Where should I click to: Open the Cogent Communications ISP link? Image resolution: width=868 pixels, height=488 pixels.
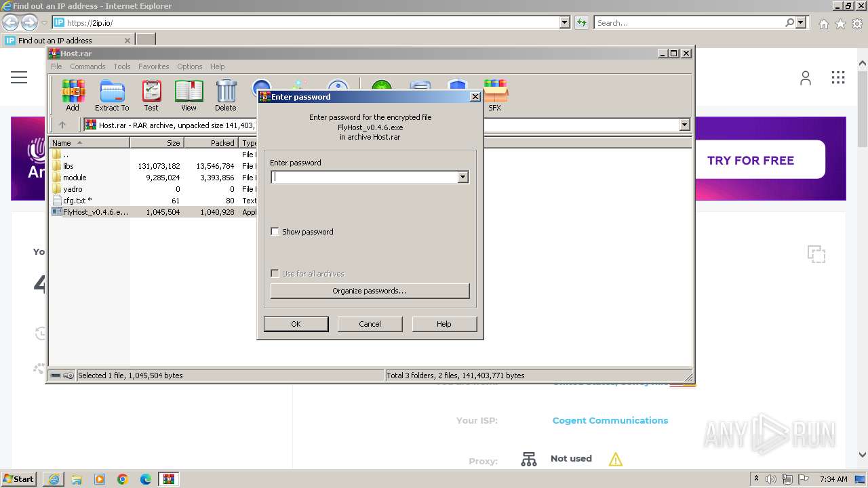(x=610, y=420)
